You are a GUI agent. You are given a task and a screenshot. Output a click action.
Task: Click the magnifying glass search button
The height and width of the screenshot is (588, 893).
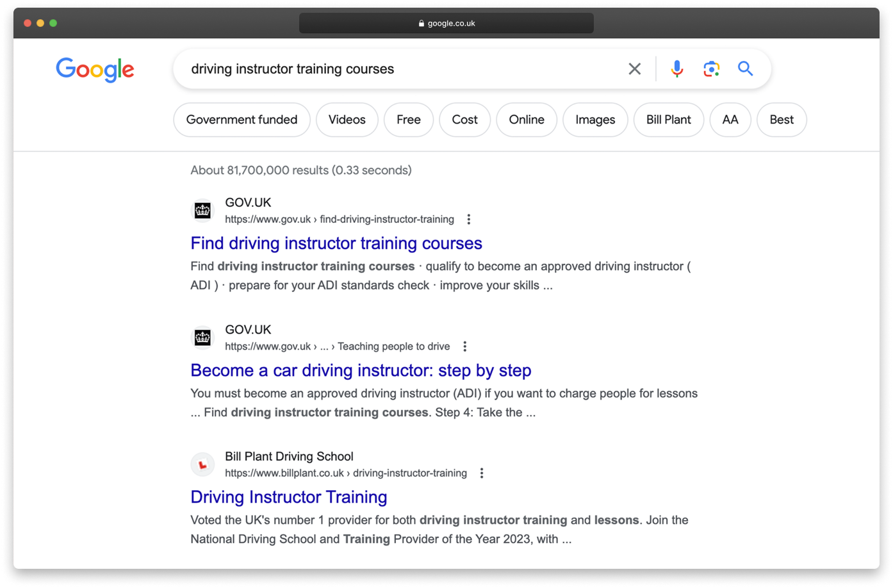[x=745, y=69]
